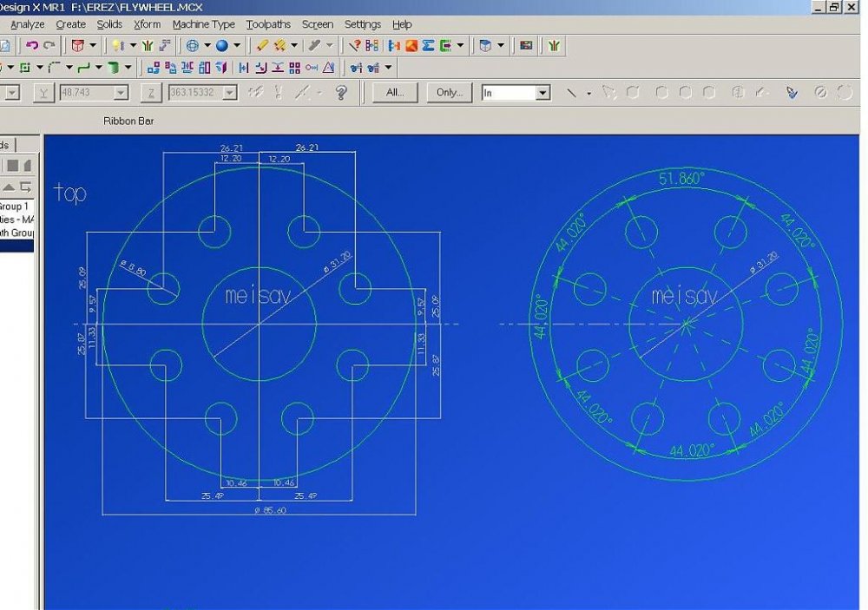Click the purple mirror Xform icon
Viewport: 868px width, 610px height.
pos(221,68)
